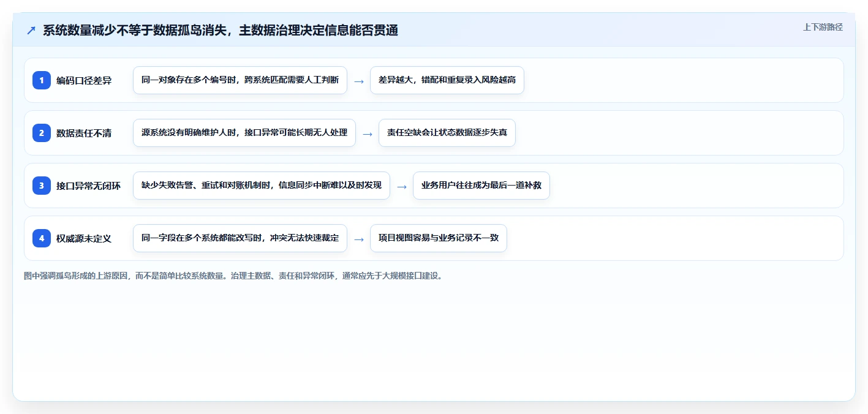Click the number 4 badge
The width and height of the screenshot is (868, 414).
click(42, 238)
